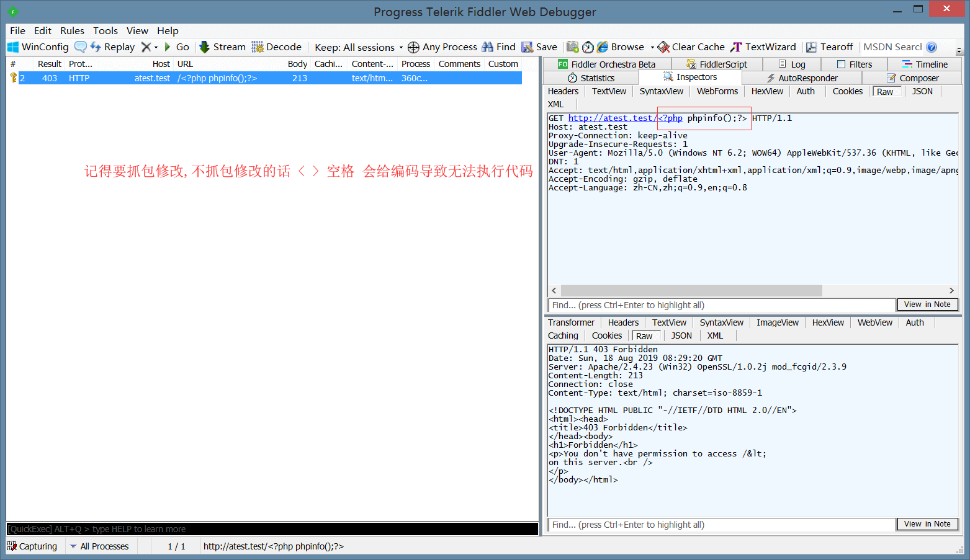This screenshot has width=970, height=560.
Task: Open the Remove sessions dropdown arrow
Action: point(156,47)
